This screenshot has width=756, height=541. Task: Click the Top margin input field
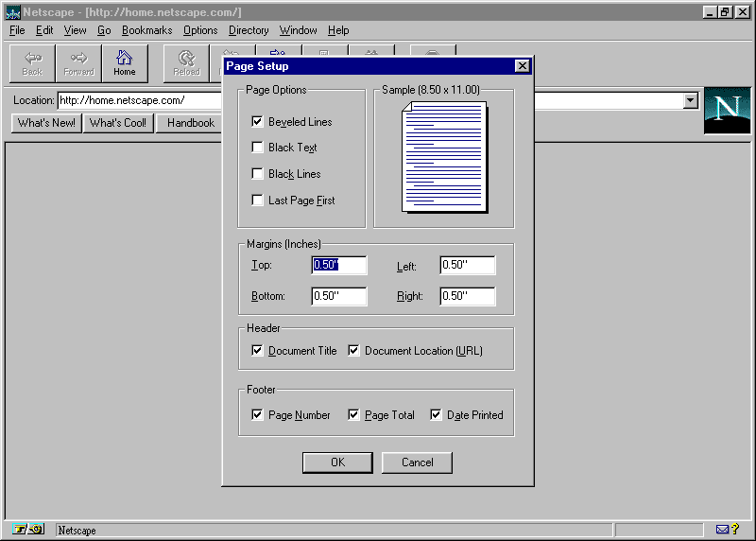click(338, 266)
